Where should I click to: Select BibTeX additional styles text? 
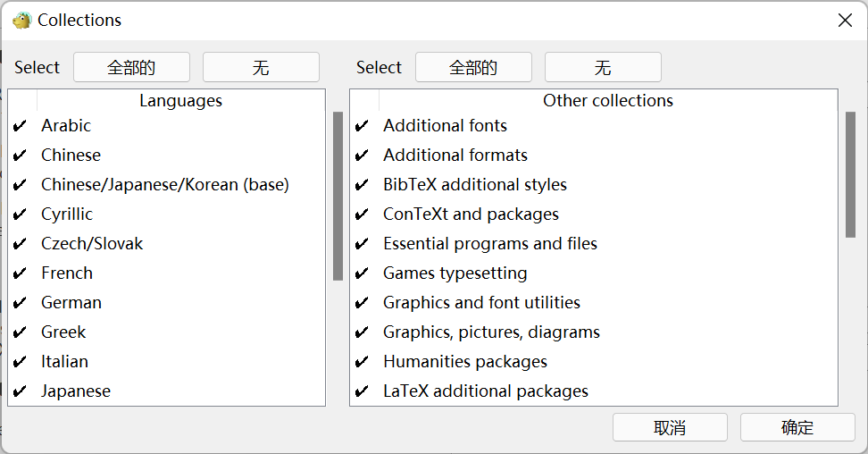point(475,185)
